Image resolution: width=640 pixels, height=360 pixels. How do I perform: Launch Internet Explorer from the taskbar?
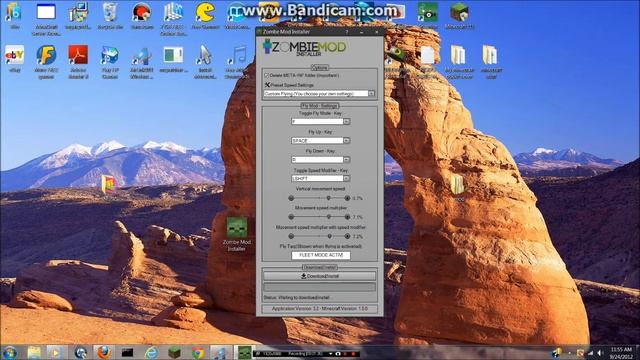click(x=151, y=352)
